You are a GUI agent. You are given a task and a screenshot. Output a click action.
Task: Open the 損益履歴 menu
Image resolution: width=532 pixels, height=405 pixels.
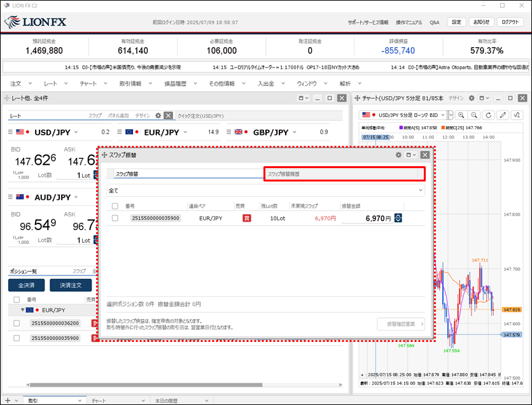click(180, 83)
